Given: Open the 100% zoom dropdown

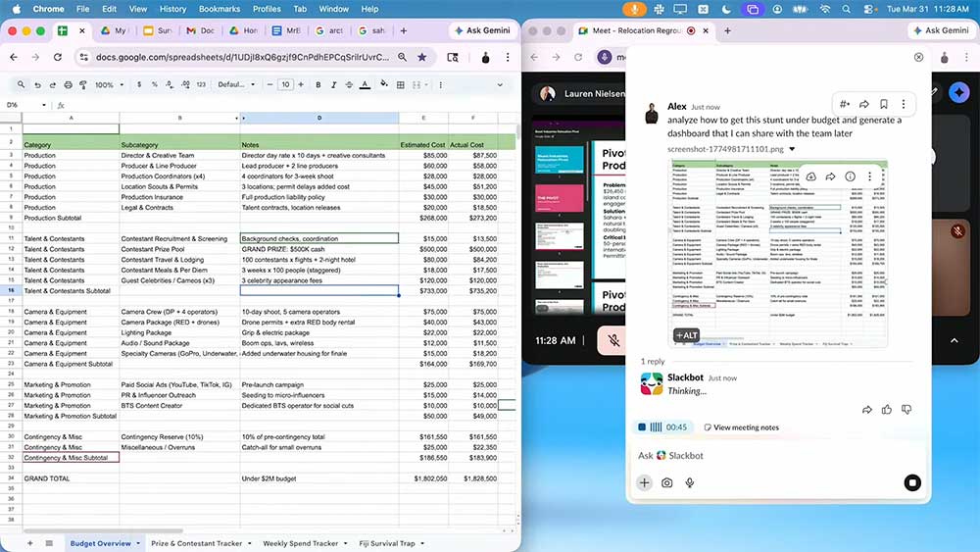Looking at the screenshot, I should [x=110, y=84].
